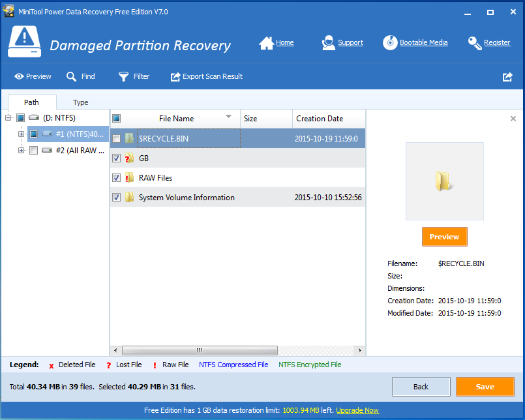
Task: Click the NTFS Encrypted File legend text
Action: [x=310, y=365]
